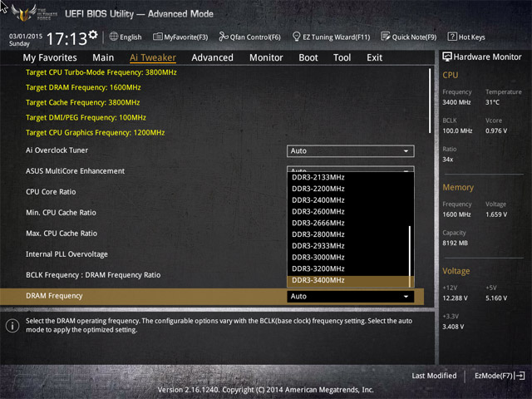Open the Exit menu tab
Viewport: 532px width, 399px height.
[374, 57]
